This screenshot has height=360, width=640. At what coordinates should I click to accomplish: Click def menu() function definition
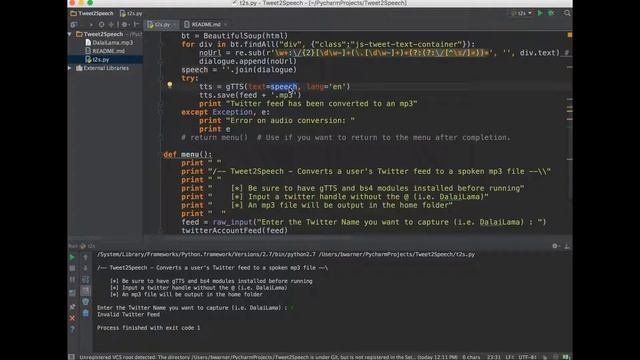point(188,154)
